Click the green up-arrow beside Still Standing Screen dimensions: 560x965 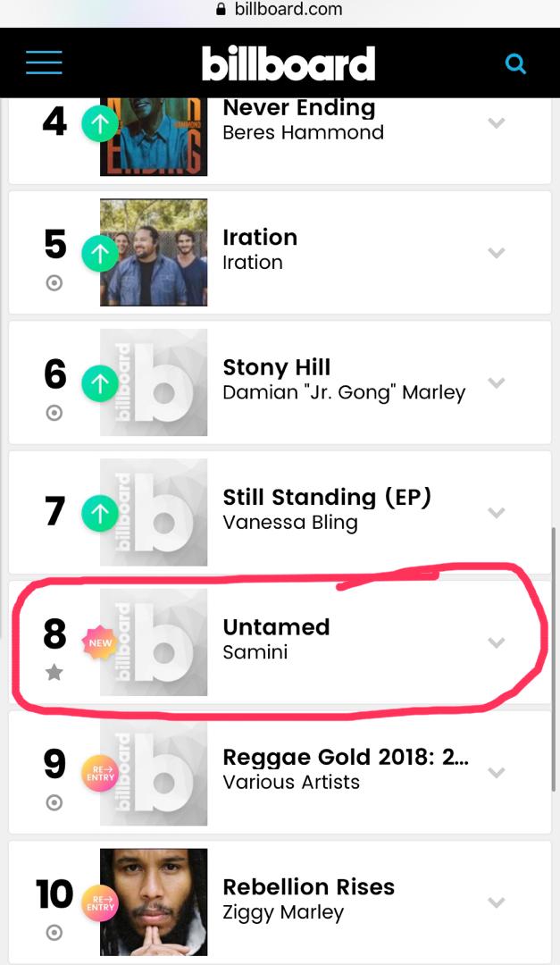coord(100,513)
